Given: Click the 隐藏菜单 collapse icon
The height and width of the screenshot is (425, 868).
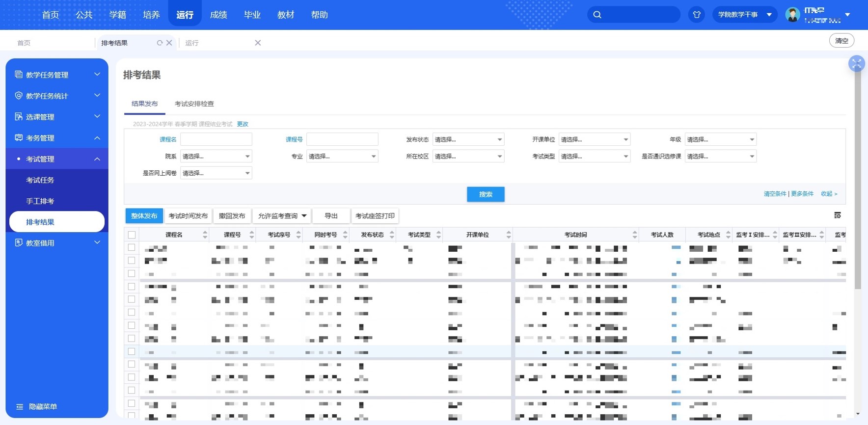Looking at the screenshot, I should click(20, 407).
